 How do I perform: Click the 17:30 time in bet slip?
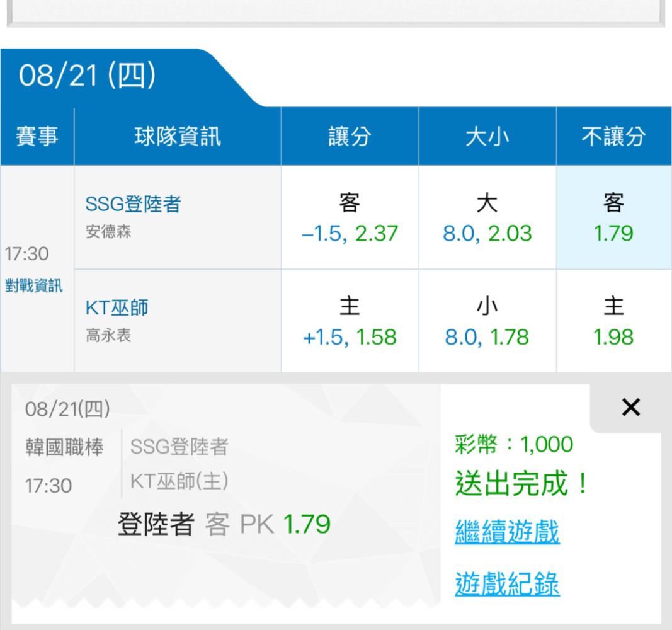[48, 486]
